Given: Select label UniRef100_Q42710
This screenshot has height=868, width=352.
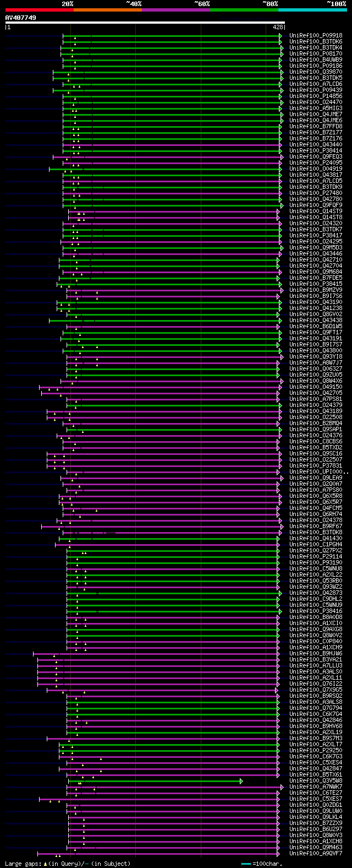Looking at the screenshot, I should [x=316, y=260].
